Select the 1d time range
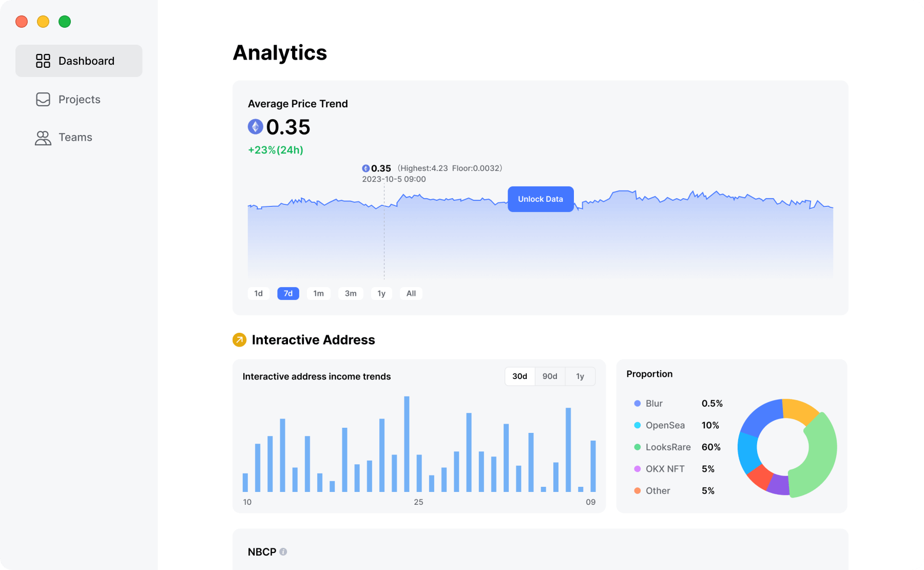Viewport: 924px width, 570px height. pyautogui.click(x=258, y=294)
